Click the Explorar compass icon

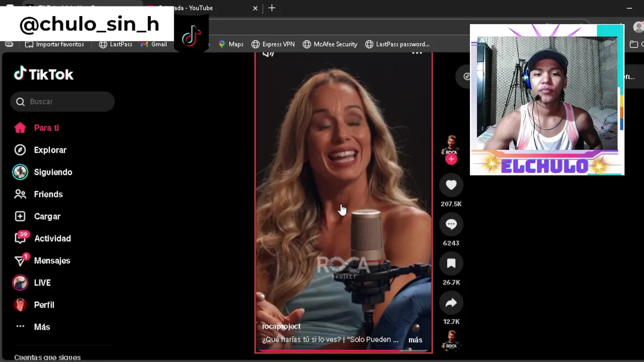20,150
